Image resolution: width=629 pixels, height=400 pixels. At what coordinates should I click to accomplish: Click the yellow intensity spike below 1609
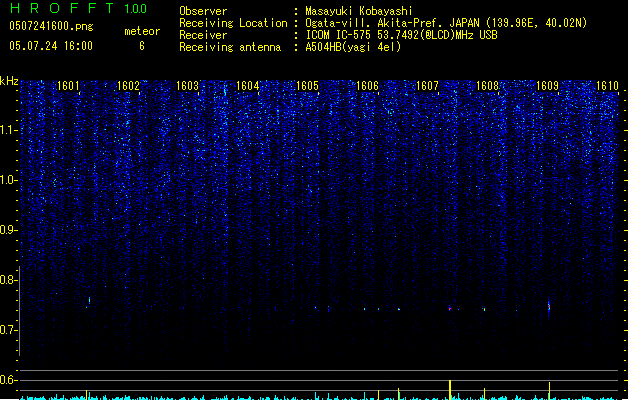coord(549,391)
